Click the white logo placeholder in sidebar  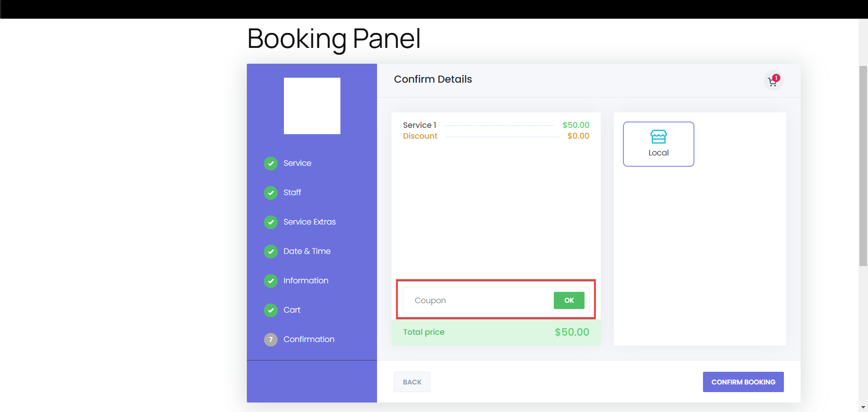(312, 106)
